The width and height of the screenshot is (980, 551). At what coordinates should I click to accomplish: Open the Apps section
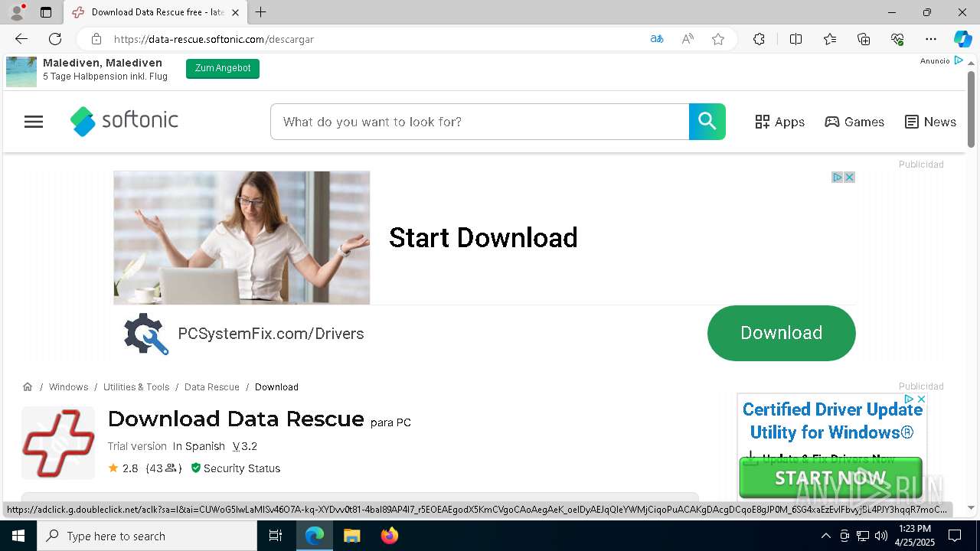779,122
